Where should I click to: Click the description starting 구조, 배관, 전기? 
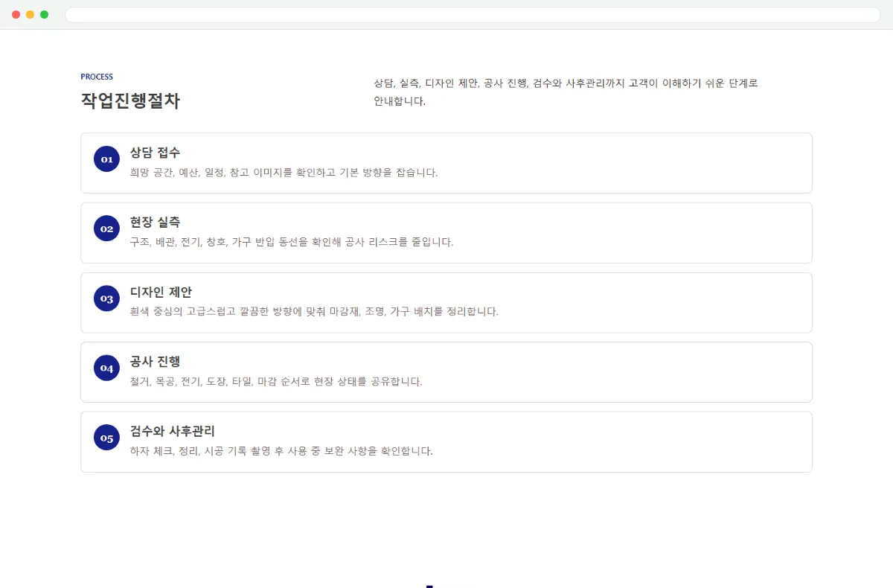291,242
